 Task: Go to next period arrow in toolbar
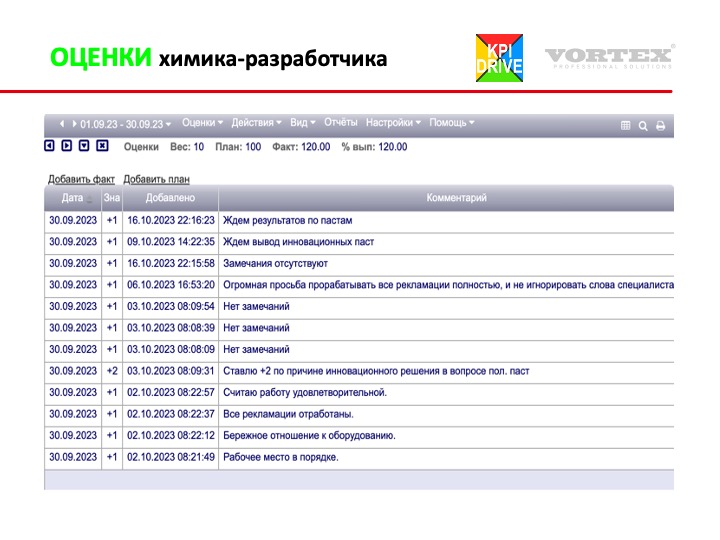coord(74,124)
